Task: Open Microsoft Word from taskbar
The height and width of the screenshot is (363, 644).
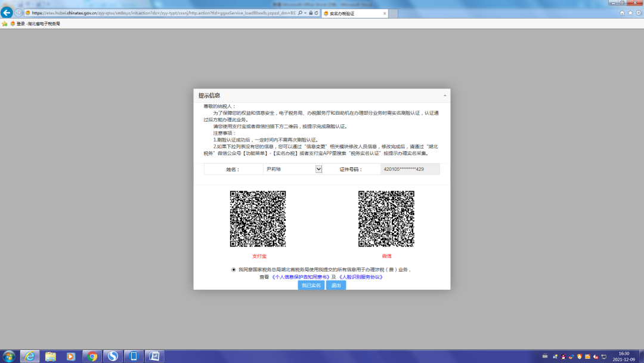Action: (154, 356)
